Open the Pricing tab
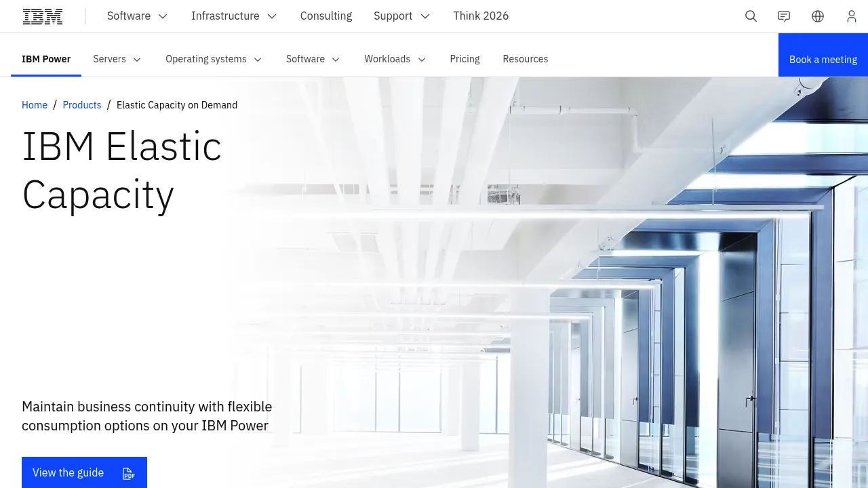The height and width of the screenshot is (488, 868). coord(465,59)
